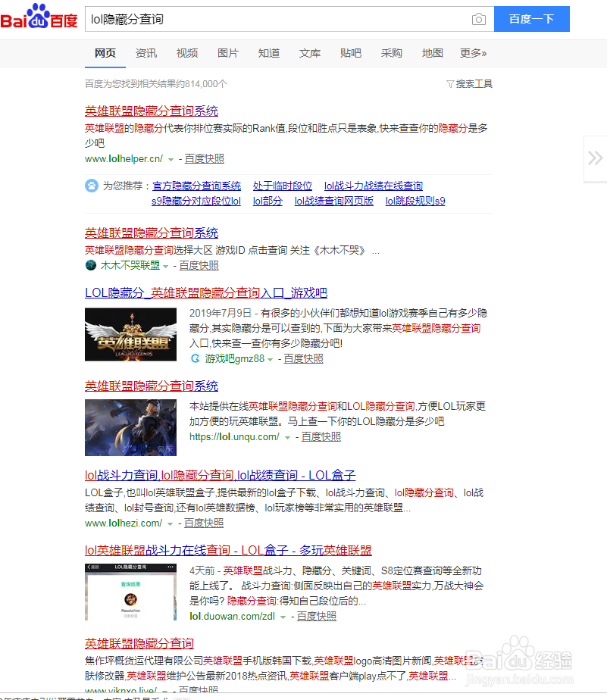Open suggestion lol部分

click(x=268, y=201)
